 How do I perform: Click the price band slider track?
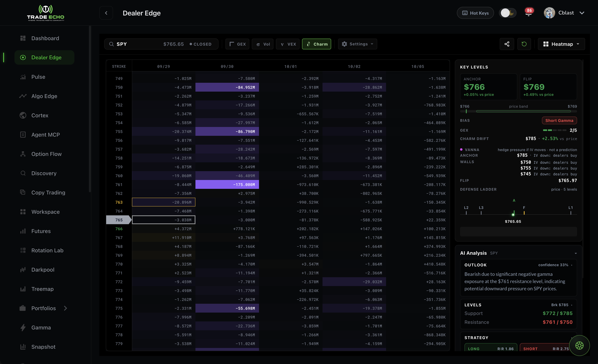coord(518,111)
